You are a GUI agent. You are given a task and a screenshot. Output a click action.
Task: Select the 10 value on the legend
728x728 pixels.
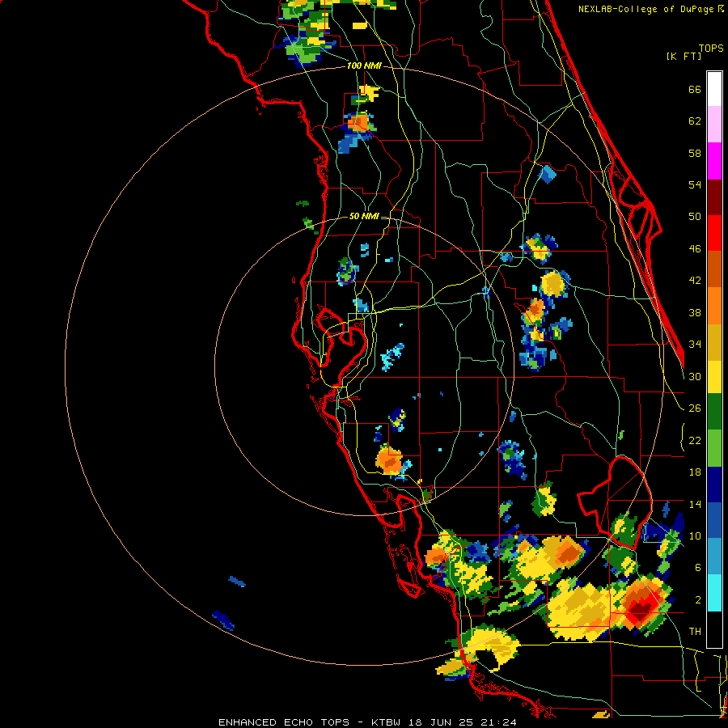695,535
